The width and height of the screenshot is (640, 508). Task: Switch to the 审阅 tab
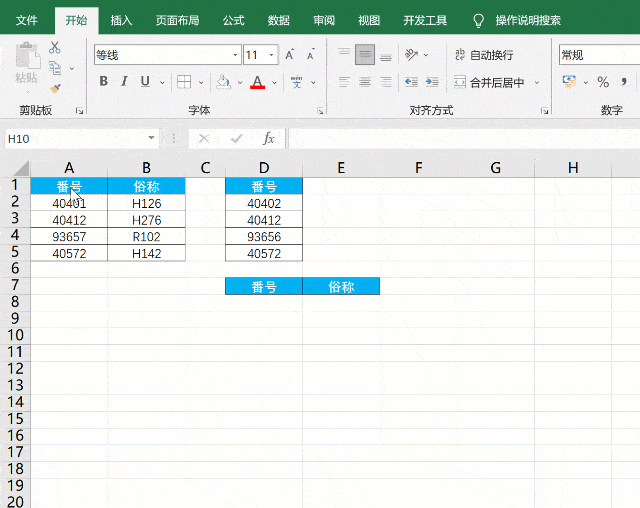324,20
